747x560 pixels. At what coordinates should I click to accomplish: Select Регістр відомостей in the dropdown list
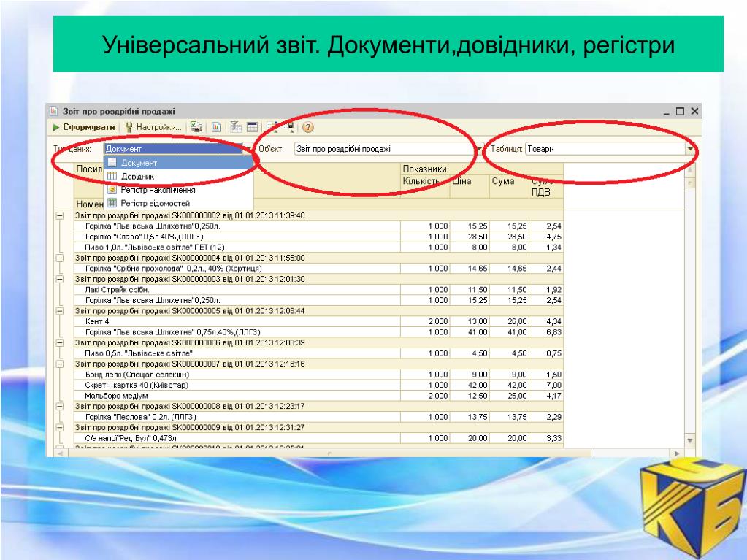pyautogui.click(x=179, y=203)
